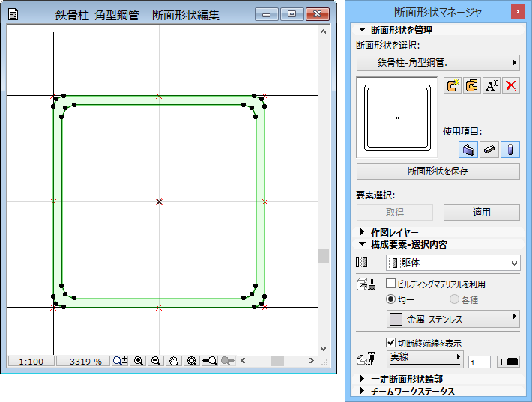Click the profile preview thumbnail
Viewport: 532px width, 402px height.
click(x=397, y=118)
